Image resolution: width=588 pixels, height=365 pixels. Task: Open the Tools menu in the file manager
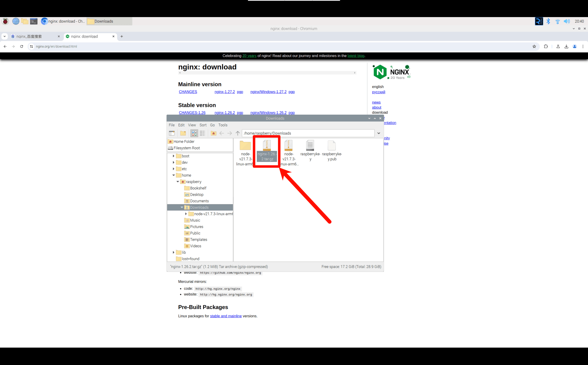pos(223,125)
